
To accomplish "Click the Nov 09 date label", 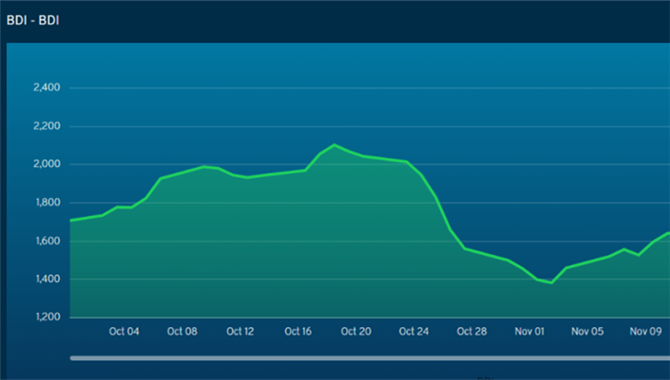I will (646, 331).
